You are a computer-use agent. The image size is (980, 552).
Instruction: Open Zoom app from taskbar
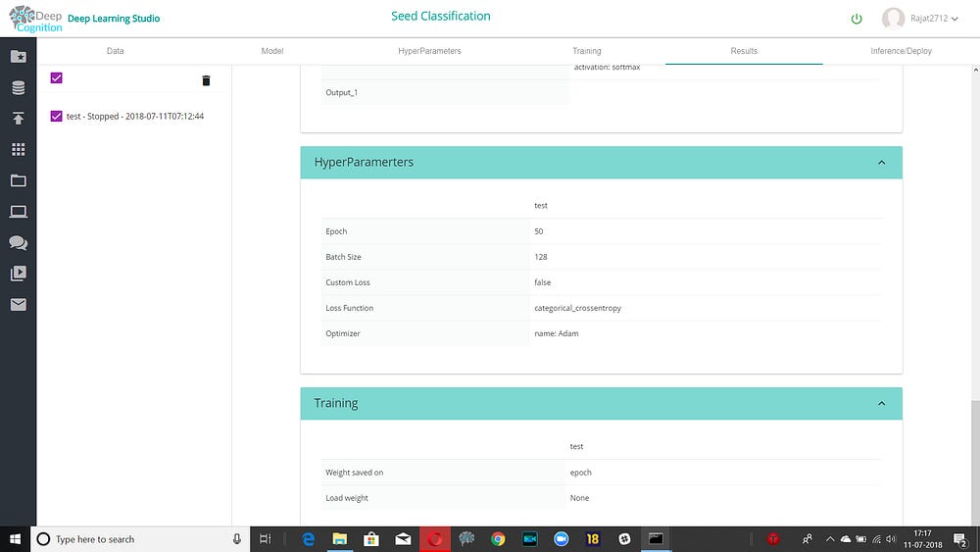(x=562, y=539)
